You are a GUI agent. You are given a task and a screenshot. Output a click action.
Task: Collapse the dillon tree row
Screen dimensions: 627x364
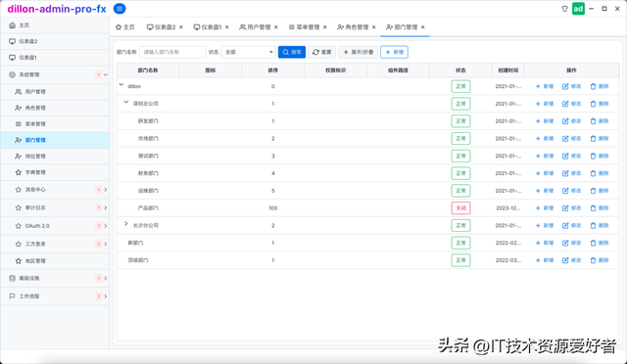(x=121, y=85)
